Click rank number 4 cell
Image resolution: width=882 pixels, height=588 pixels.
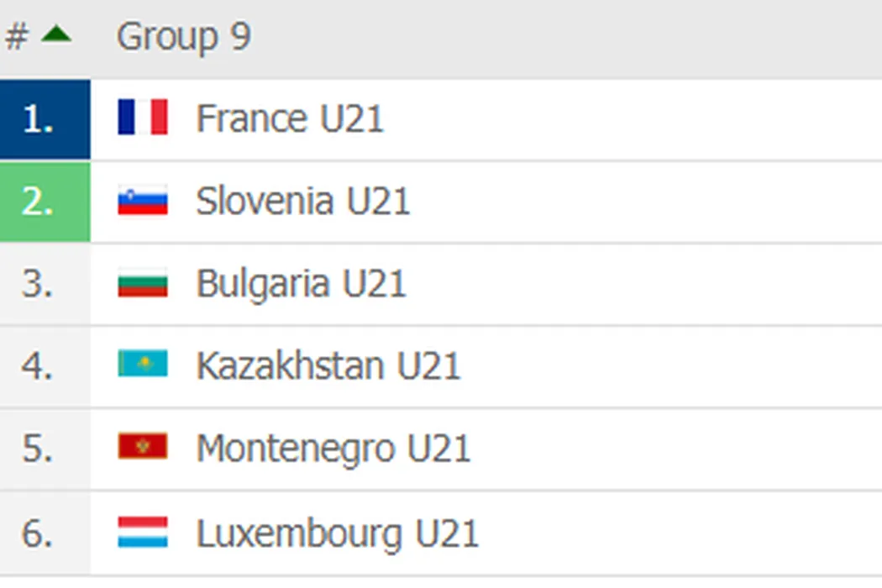click(x=39, y=366)
